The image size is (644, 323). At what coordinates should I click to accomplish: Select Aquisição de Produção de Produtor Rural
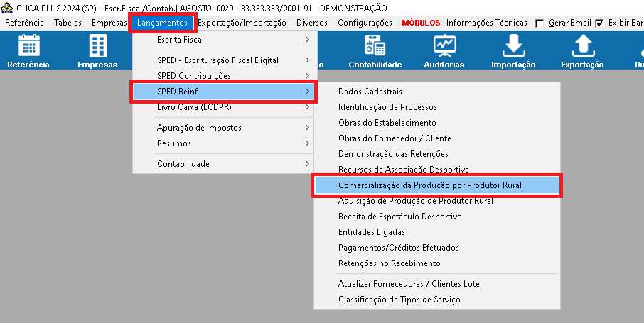pos(436,201)
